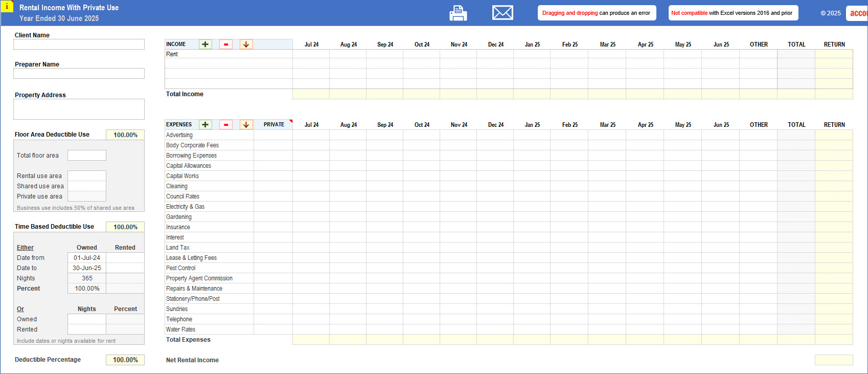Click the Deductible Percentage 100.00% value
Image resolution: width=868 pixels, height=374 pixels.
coord(125,360)
